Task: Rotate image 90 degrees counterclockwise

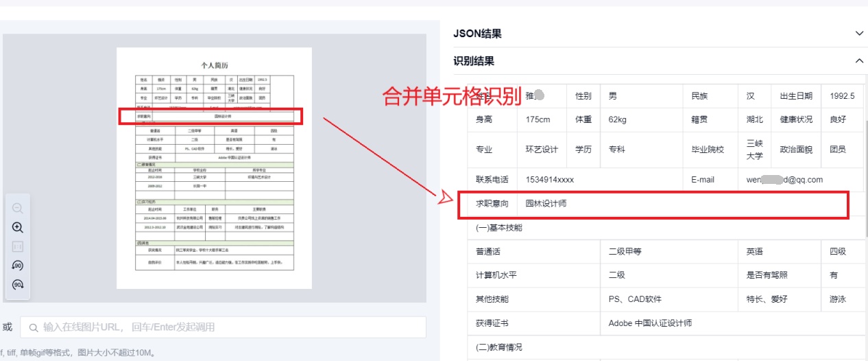Action: (18, 266)
